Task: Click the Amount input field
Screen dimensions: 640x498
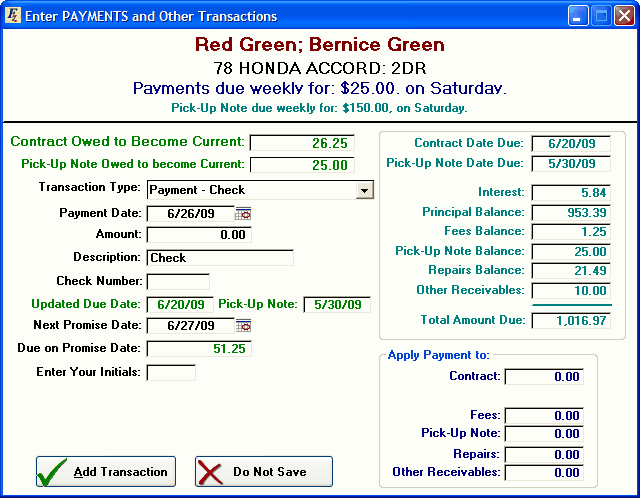Action: coord(198,235)
